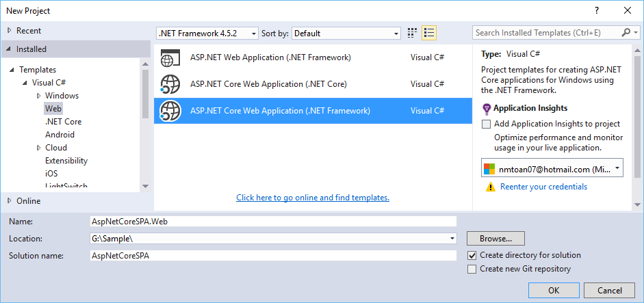Collapse the Installed section
Viewport: 644px width, 303px height.
click(x=10, y=49)
